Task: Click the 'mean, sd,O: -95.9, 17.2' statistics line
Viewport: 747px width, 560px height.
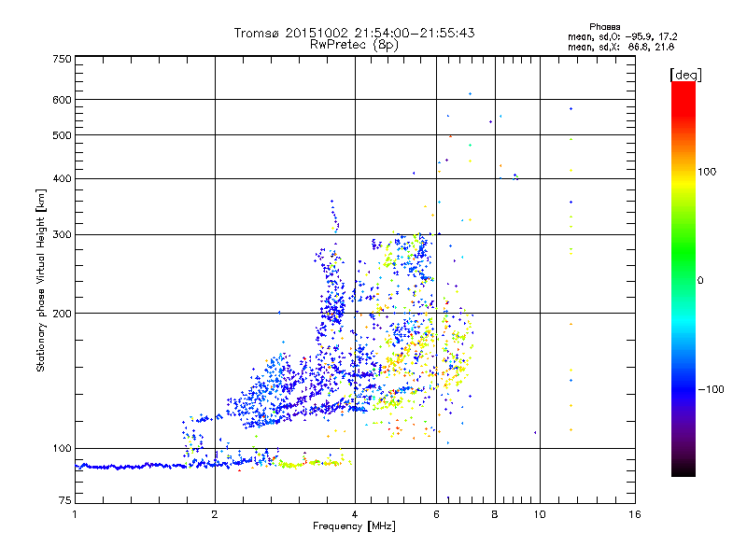Action: (x=622, y=36)
